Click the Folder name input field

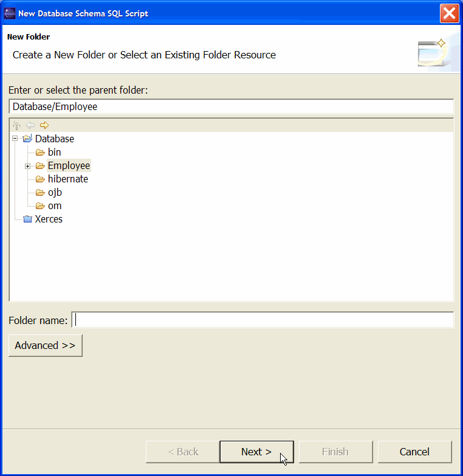262,320
